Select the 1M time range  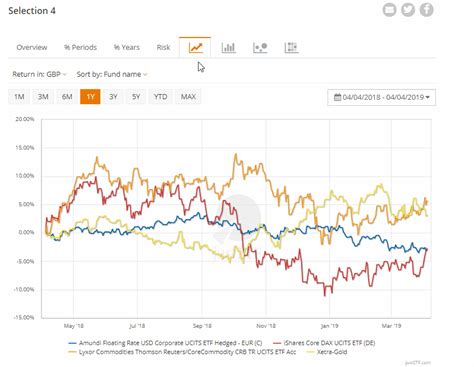click(19, 97)
